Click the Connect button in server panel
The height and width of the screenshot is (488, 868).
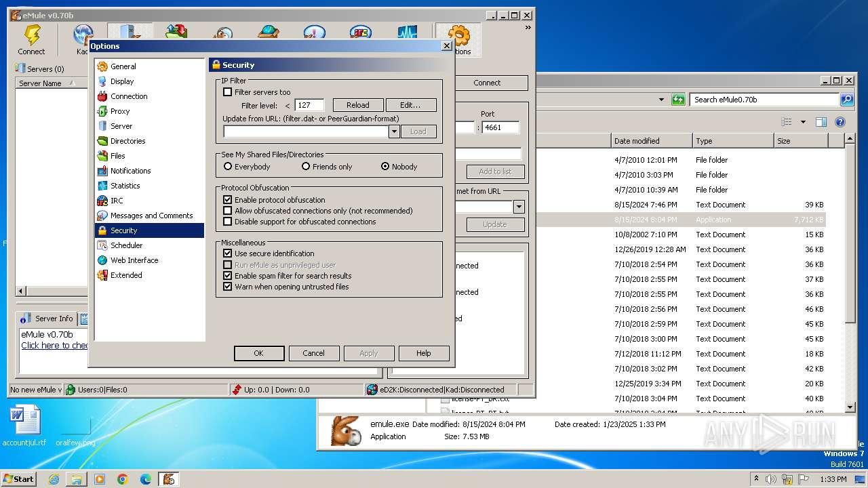pos(491,83)
